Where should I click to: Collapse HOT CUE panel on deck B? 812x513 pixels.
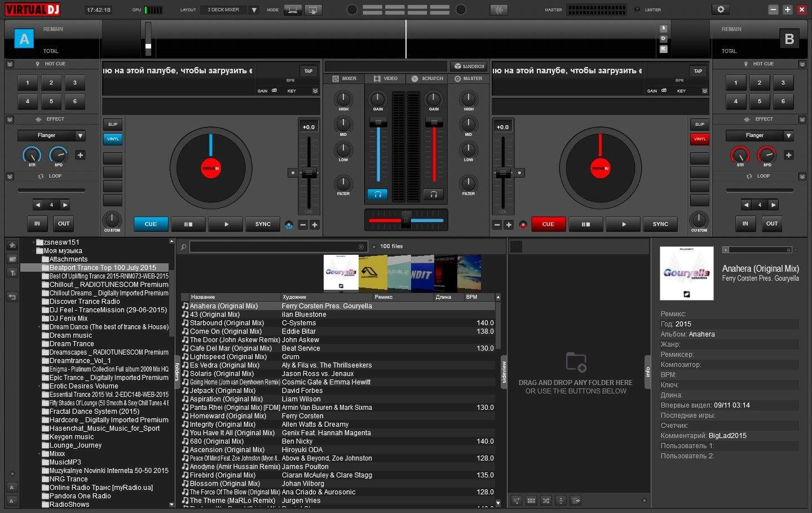pos(802,64)
